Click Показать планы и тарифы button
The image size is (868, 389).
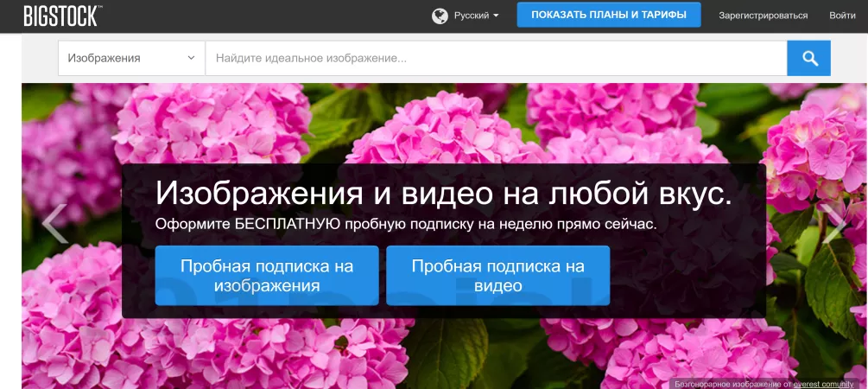point(609,15)
